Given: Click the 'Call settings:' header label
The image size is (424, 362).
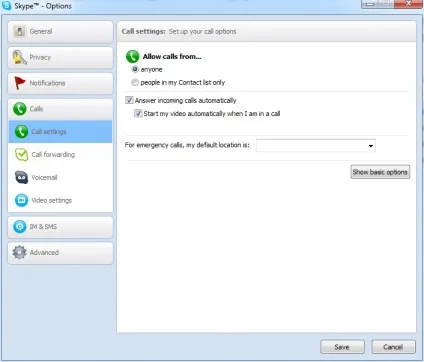Looking at the screenshot, I should point(143,31).
